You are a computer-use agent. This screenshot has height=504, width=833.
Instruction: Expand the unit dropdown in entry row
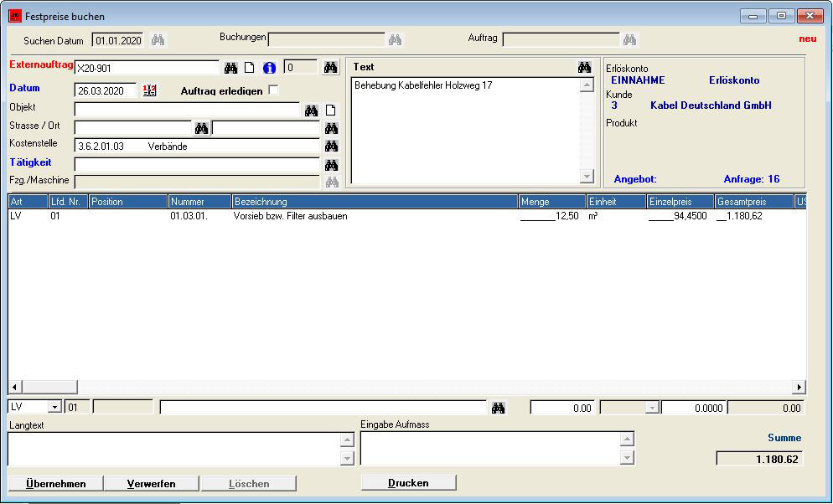[651, 408]
